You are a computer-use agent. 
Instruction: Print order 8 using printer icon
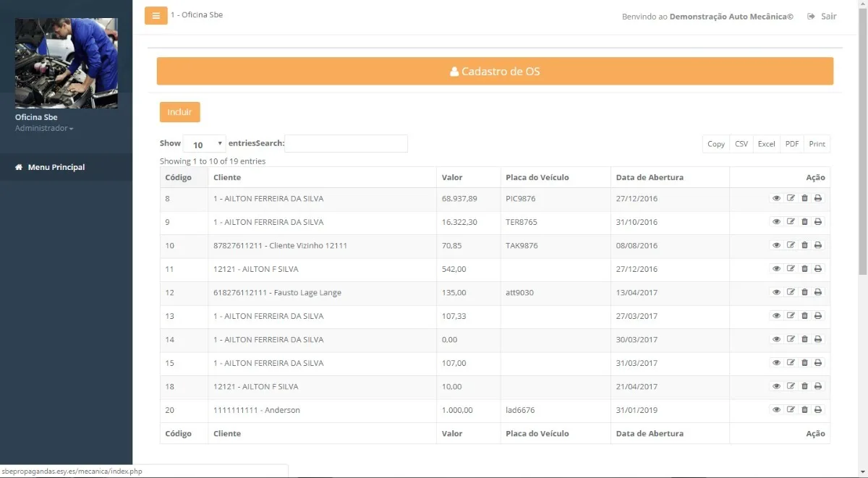click(x=818, y=198)
